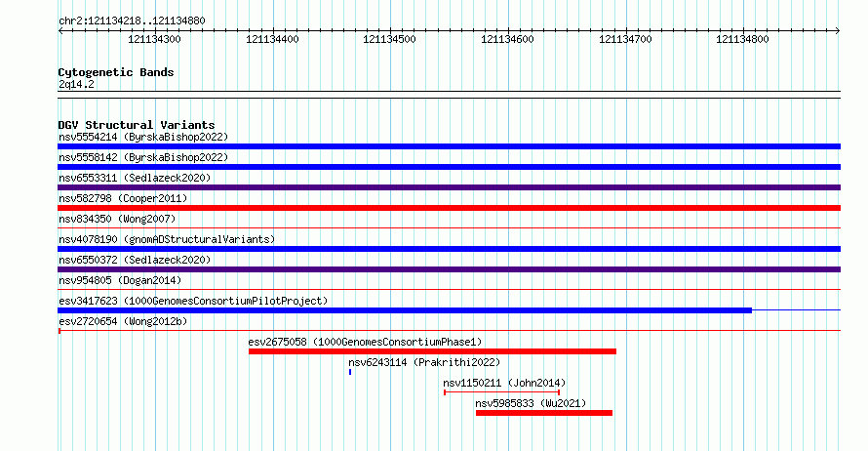Viewport: 868px width, 451px height.
Task: Click nsv6550372 (Sedlazeck2020) label
Action: point(135,260)
